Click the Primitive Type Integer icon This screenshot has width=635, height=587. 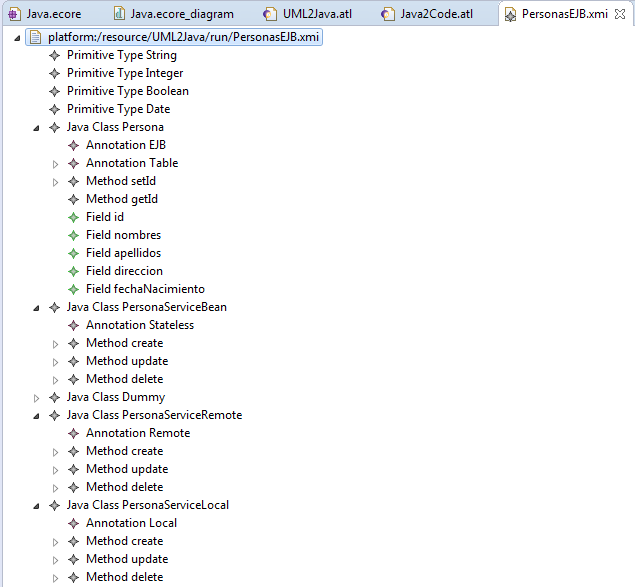[x=54, y=73]
